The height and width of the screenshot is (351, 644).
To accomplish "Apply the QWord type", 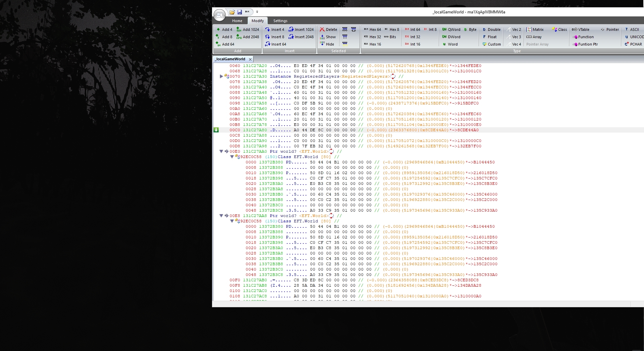I will point(451,29).
